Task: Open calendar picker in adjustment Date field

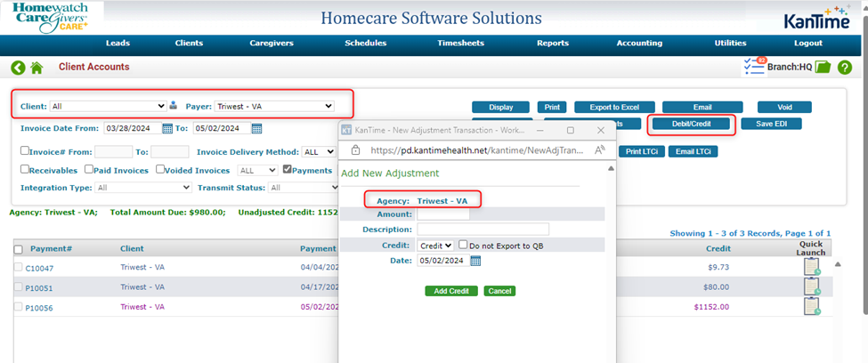Action: 475,261
